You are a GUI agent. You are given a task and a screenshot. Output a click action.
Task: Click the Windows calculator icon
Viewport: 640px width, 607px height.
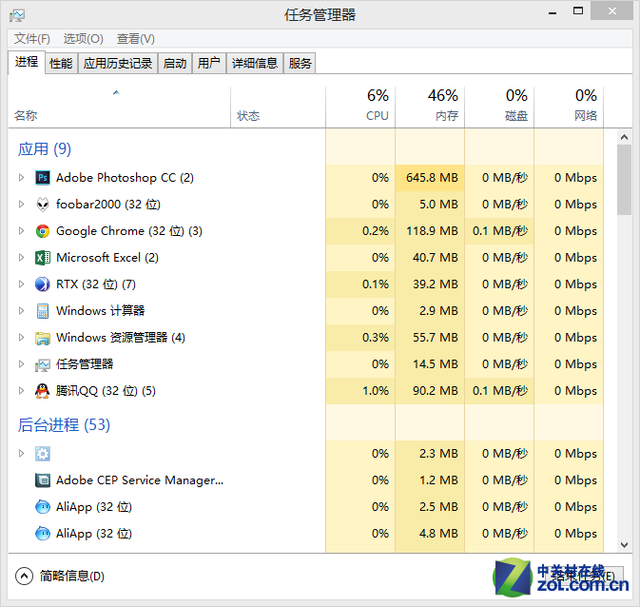click(x=42, y=311)
